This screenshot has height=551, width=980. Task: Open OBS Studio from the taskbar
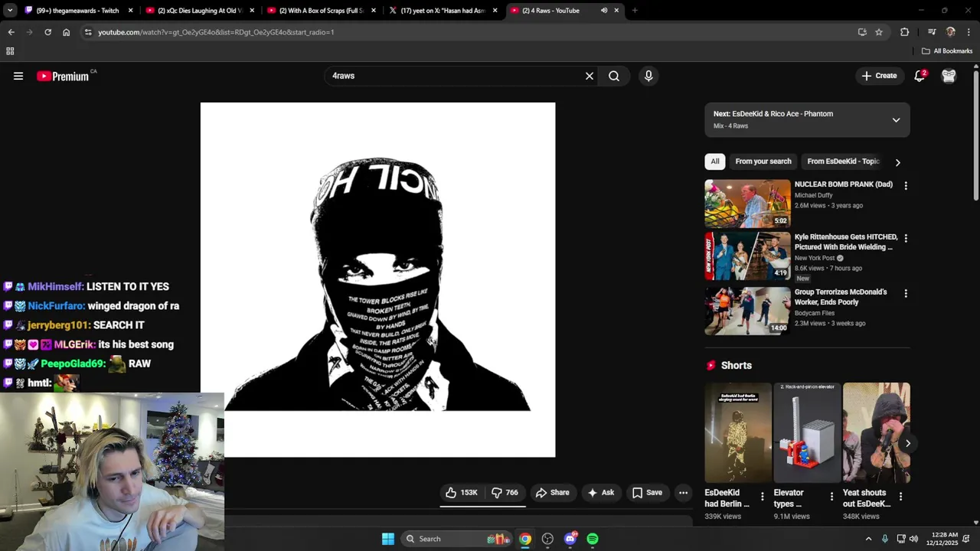(x=547, y=539)
